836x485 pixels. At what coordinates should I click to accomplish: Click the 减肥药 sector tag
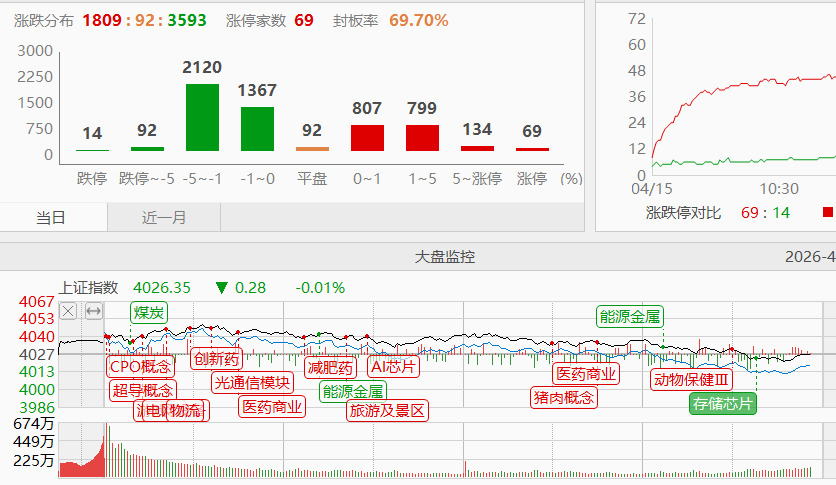[x=330, y=367]
